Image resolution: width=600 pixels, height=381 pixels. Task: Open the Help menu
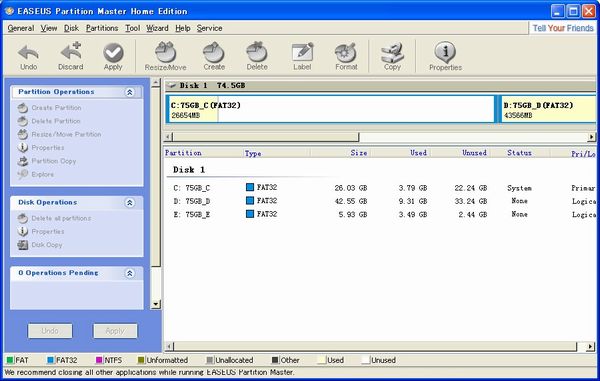[183, 28]
